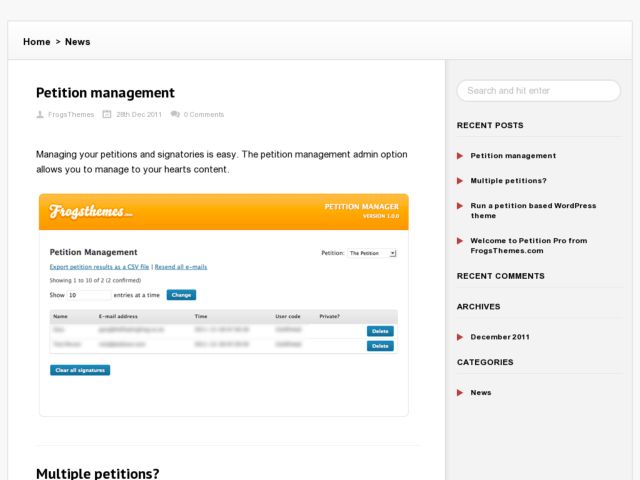Click the Show entries number field
Viewport: 640px width, 480px height.
pyautogui.click(x=89, y=295)
